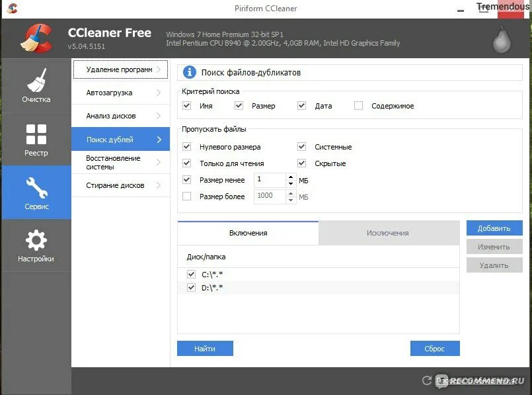Viewport: 532px width, 395px height.
Task: Click the Изменить button
Action: tap(494, 247)
